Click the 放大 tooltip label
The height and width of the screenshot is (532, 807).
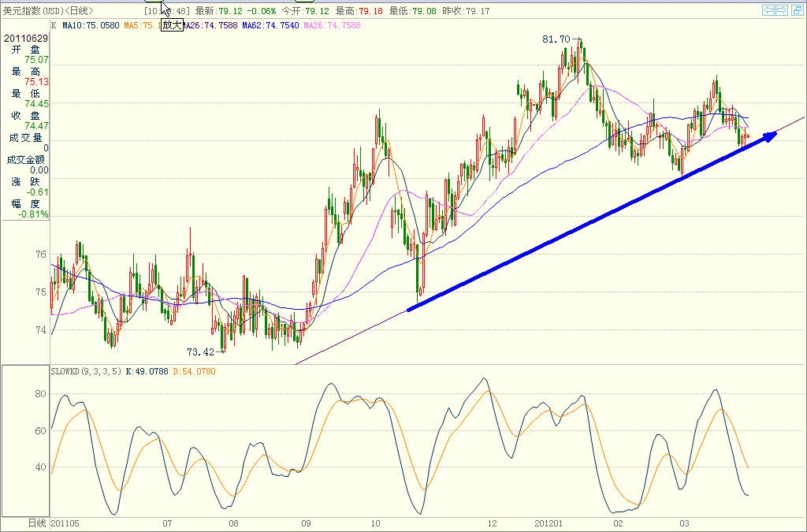(172, 24)
